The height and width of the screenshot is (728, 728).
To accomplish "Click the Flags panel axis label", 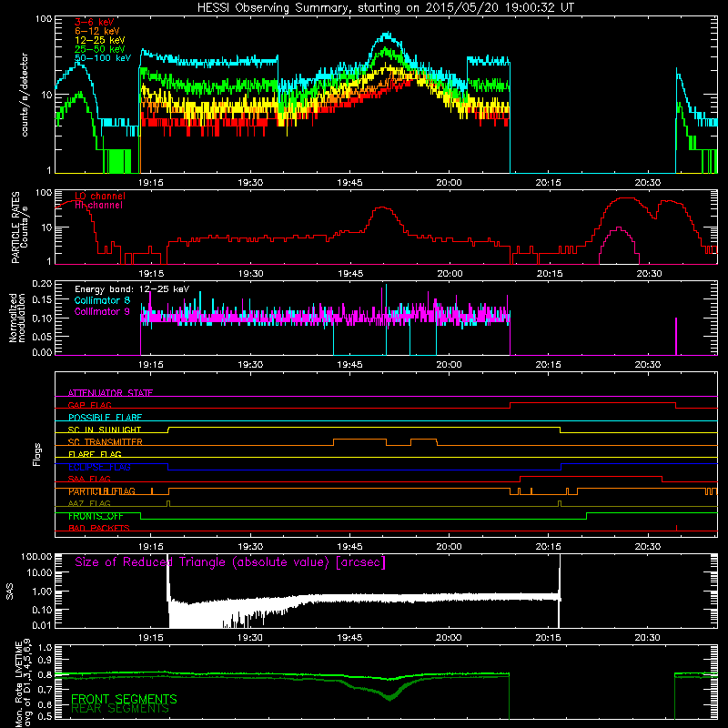I will [x=37, y=454].
